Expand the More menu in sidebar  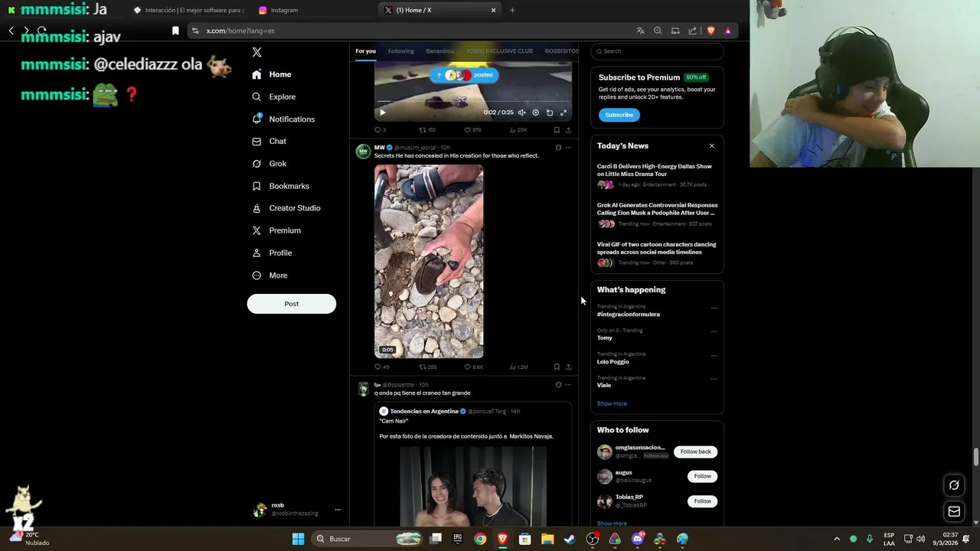tap(270, 275)
